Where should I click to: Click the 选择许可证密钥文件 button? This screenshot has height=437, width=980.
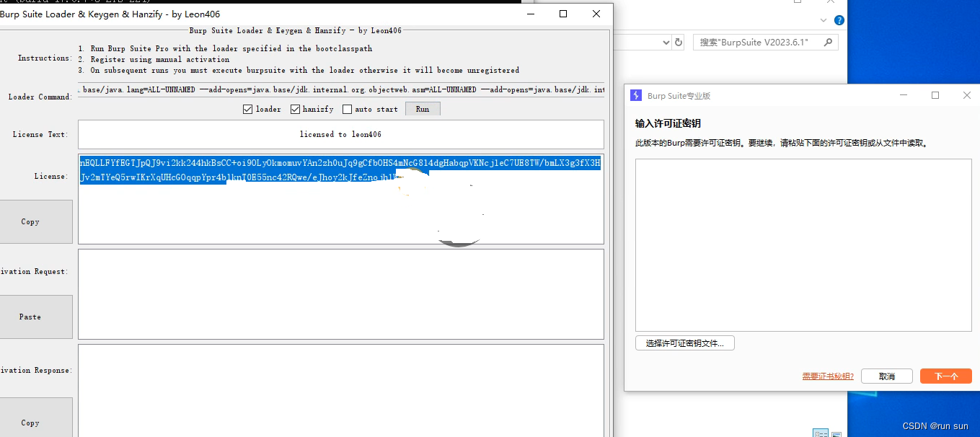pyautogui.click(x=685, y=343)
